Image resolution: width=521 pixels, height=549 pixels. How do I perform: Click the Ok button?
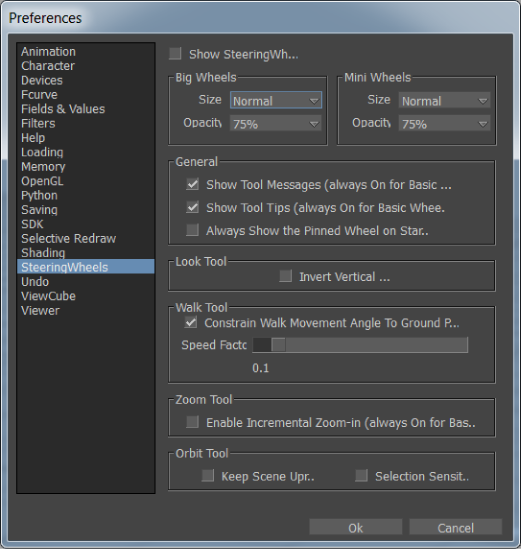pyautogui.click(x=356, y=527)
